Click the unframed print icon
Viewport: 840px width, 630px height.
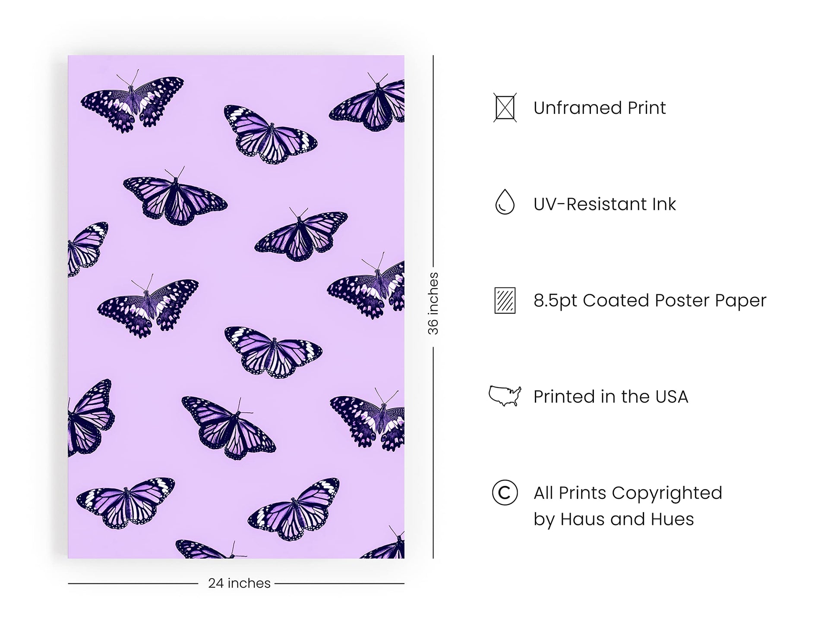click(505, 107)
